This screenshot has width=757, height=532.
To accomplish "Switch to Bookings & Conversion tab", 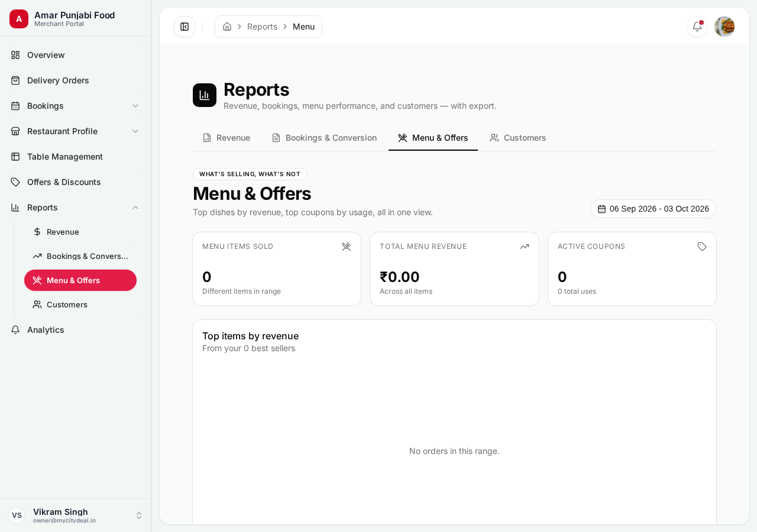I will [324, 138].
